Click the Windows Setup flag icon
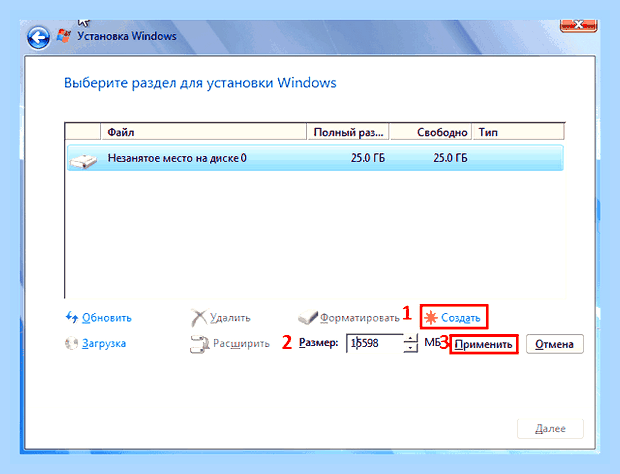Screen dimensions: 620x474 tap(64, 36)
